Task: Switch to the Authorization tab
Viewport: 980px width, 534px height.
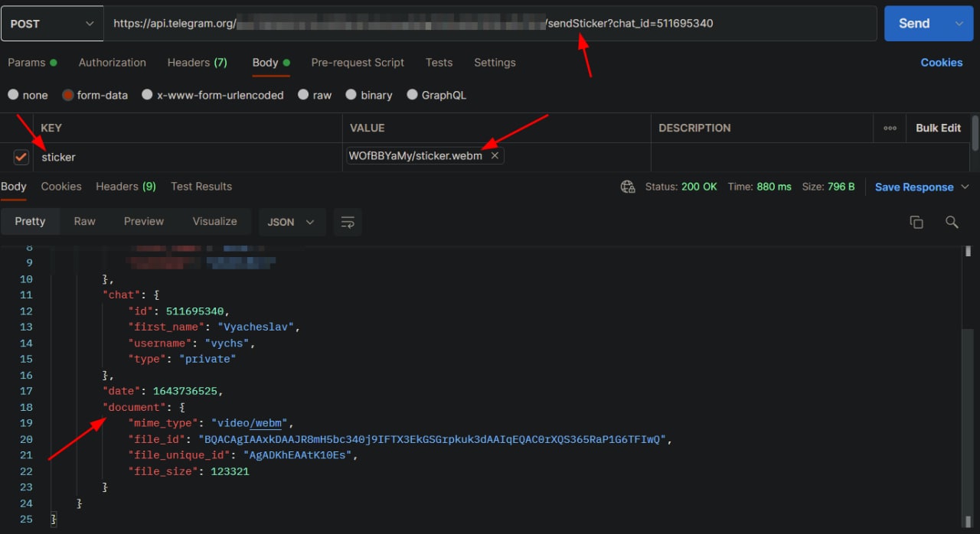Action: tap(112, 63)
